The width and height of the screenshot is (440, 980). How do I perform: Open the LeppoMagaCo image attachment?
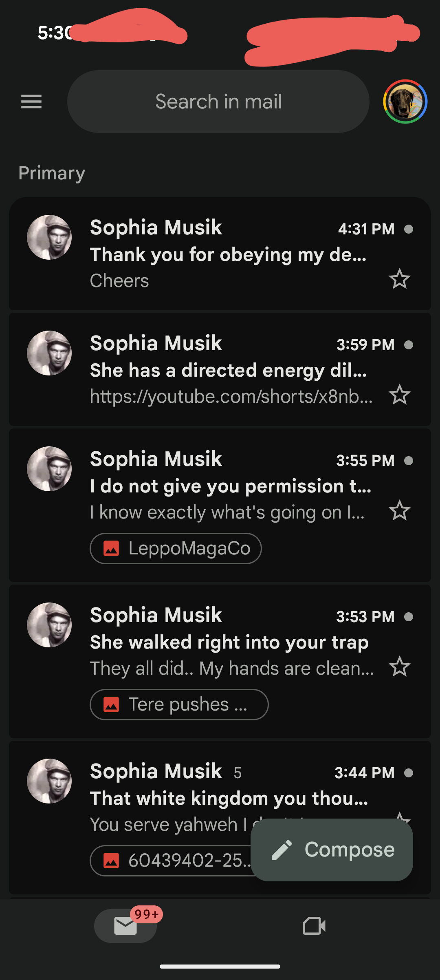click(x=176, y=548)
